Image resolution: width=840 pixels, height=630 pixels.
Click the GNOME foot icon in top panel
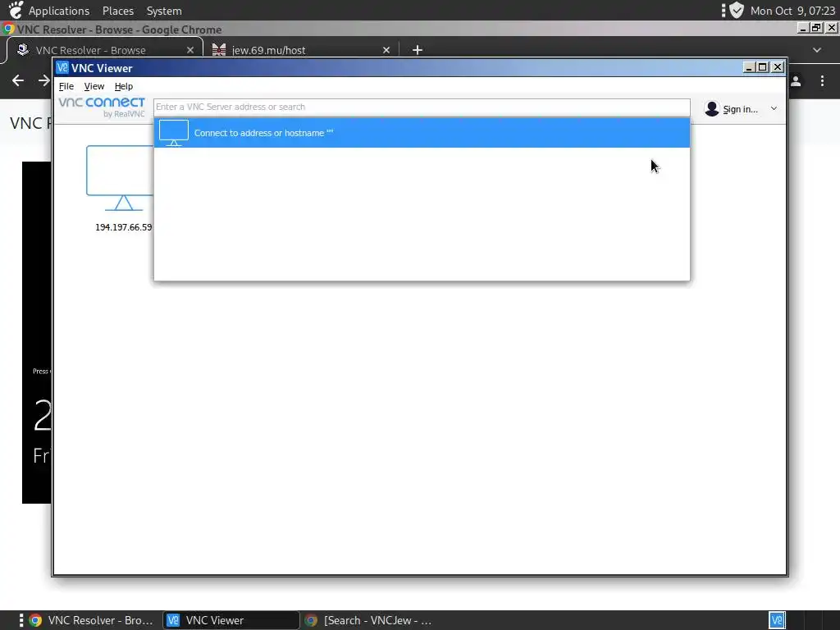16,10
